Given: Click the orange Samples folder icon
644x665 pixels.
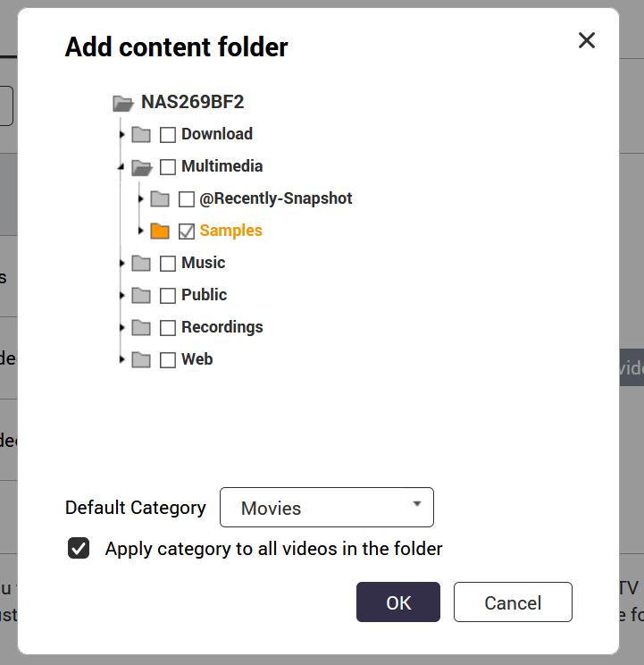Looking at the screenshot, I should 160,231.
